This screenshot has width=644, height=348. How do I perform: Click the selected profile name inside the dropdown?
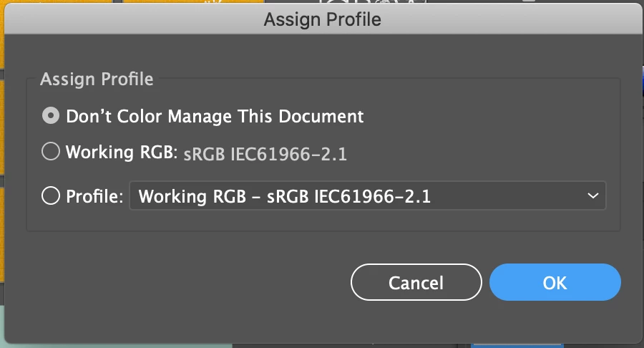284,196
